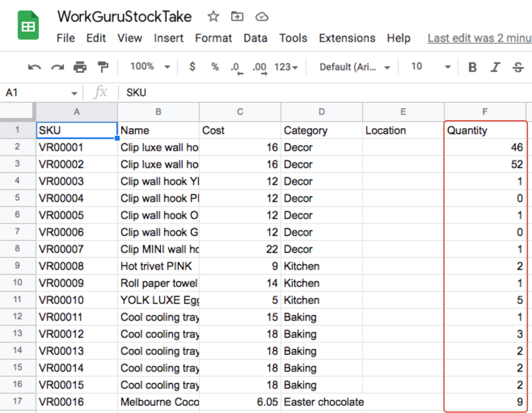Select cell with SKU VR00016

77,402
